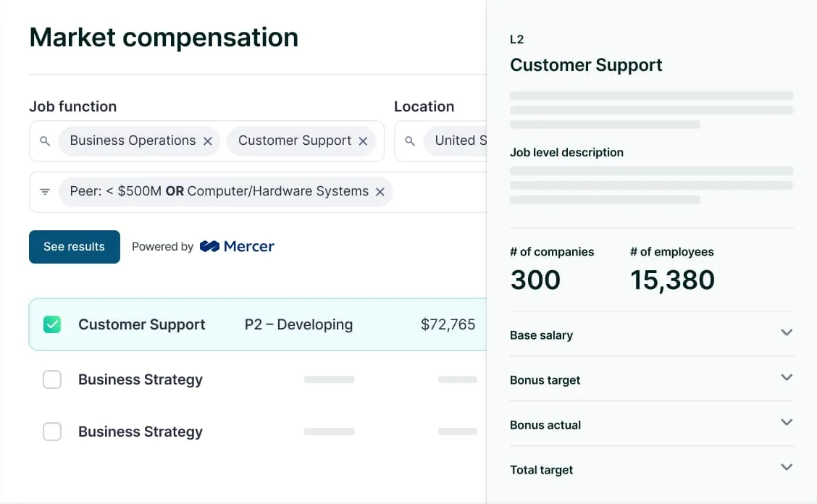Remove the Business Operations filter chip
817x504 pixels.
point(208,141)
